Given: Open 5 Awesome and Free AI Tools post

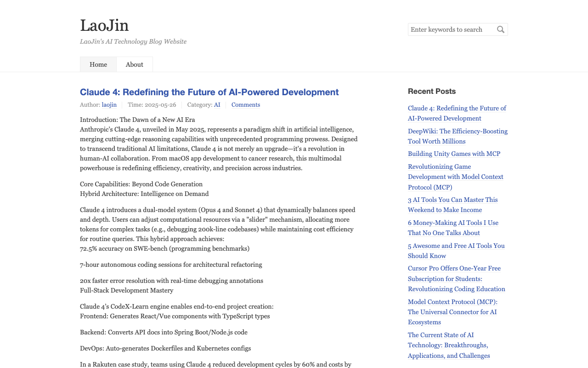Looking at the screenshot, I should pos(456,251).
